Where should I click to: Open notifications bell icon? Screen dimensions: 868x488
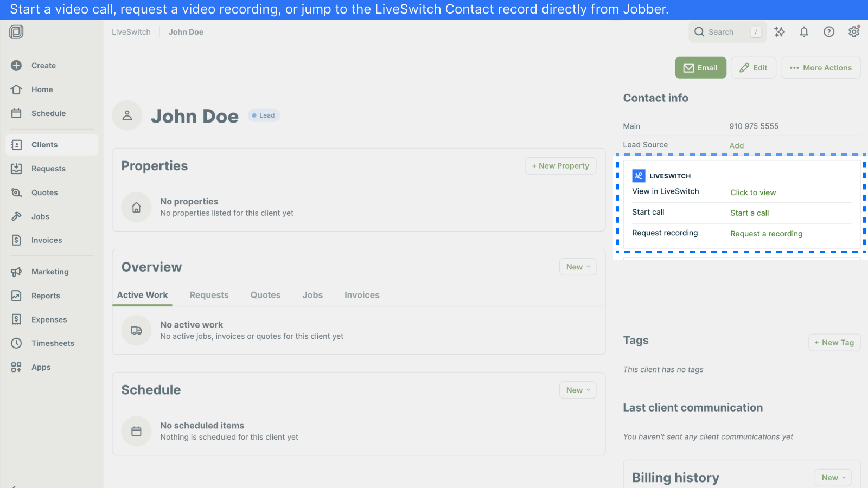coord(804,32)
